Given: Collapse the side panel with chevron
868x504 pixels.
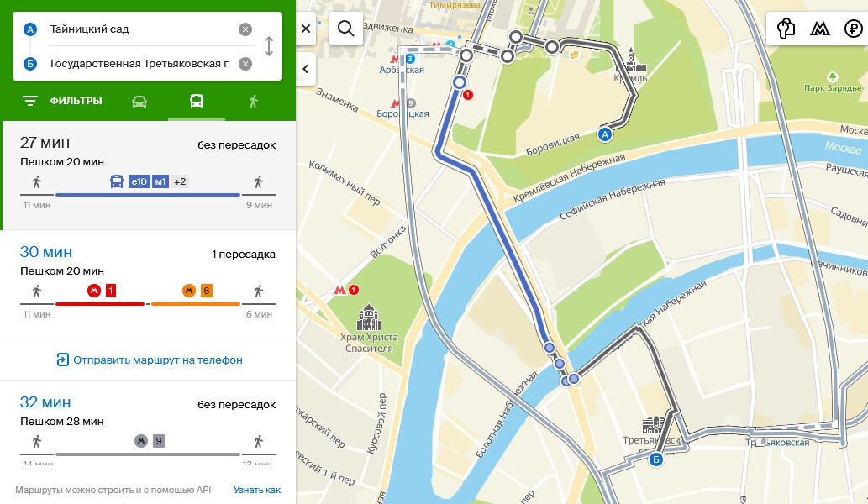Looking at the screenshot, I should [306, 69].
